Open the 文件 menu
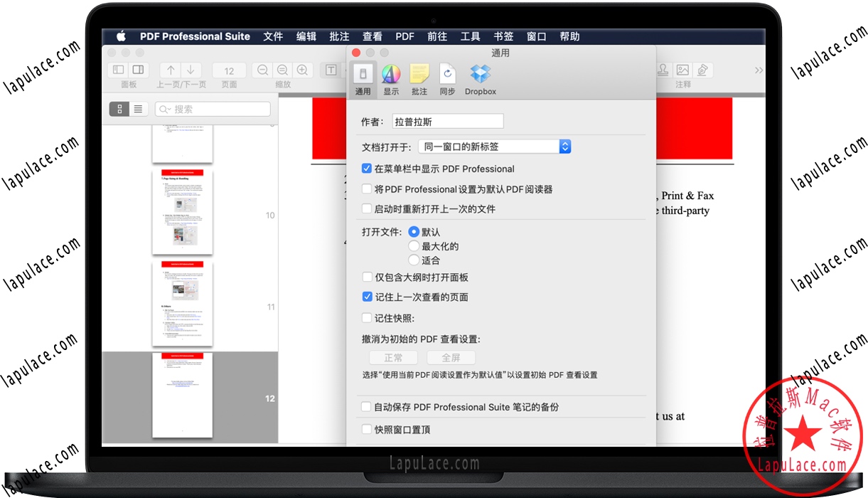This screenshot has height=498, width=868. (273, 36)
